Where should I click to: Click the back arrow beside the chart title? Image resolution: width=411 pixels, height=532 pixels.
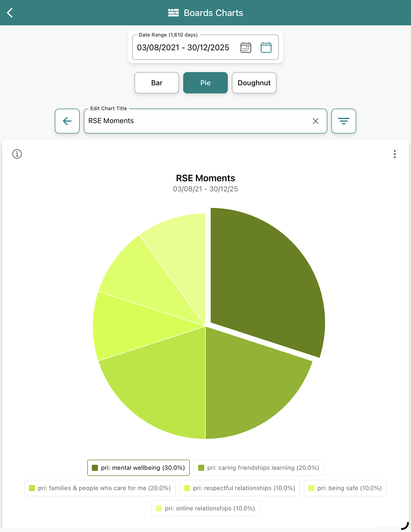[x=67, y=121]
